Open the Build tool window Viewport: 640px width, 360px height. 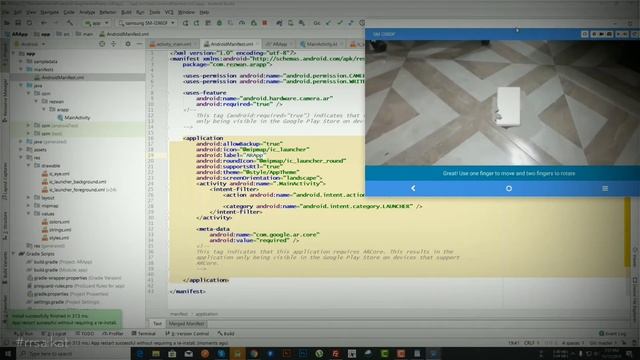click(226, 333)
